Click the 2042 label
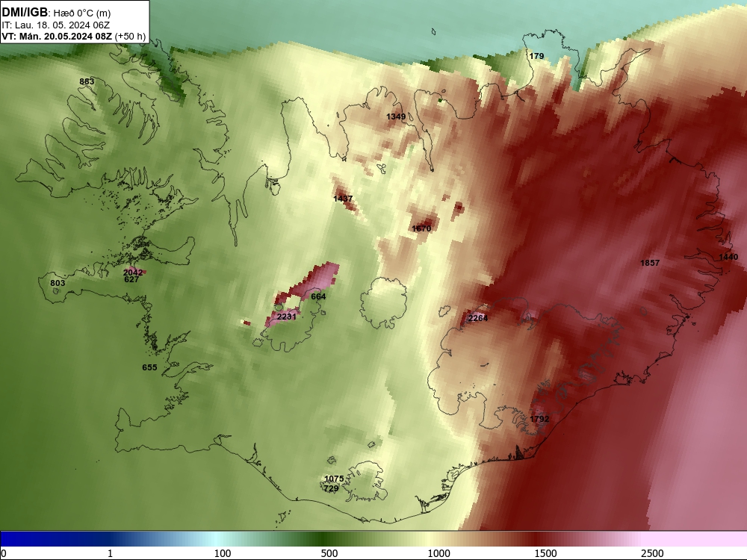The width and height of the screenshot is (747, 560). coord(133,273)
